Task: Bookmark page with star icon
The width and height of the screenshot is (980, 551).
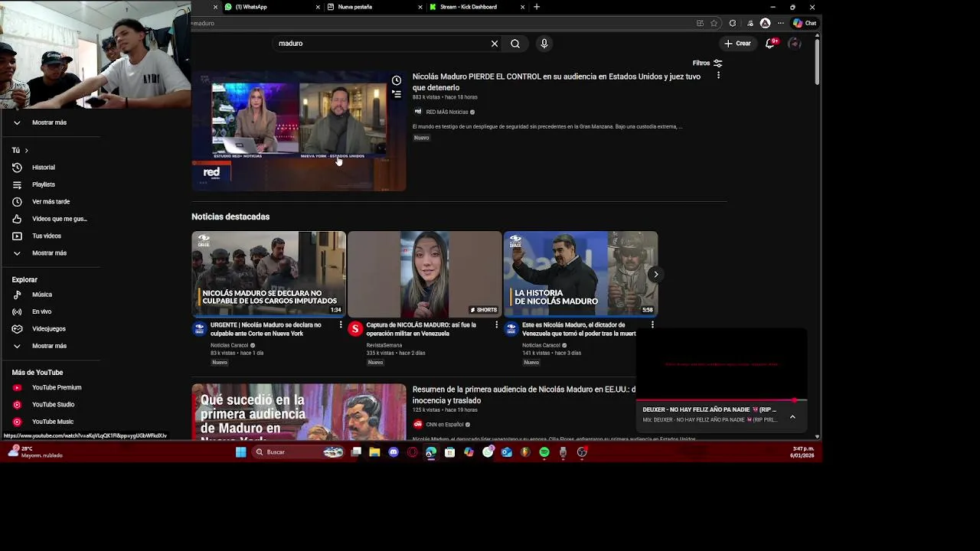Action: coord(714,23)
